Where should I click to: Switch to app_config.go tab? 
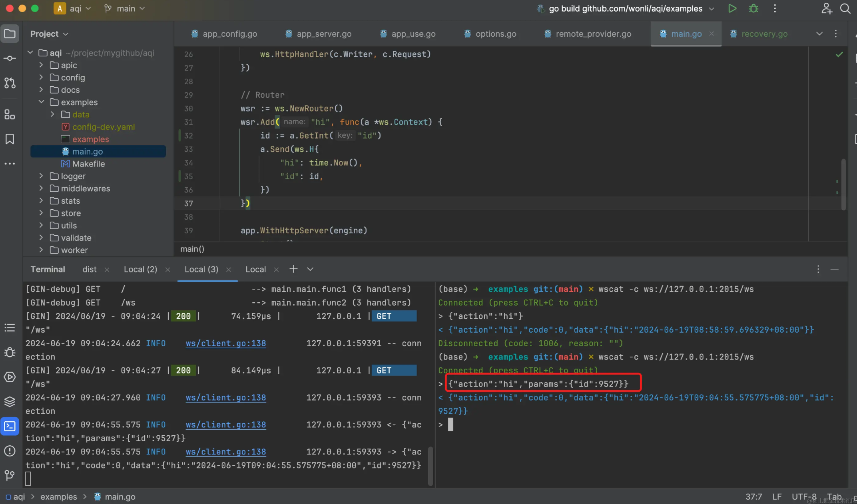pos(224,34)
